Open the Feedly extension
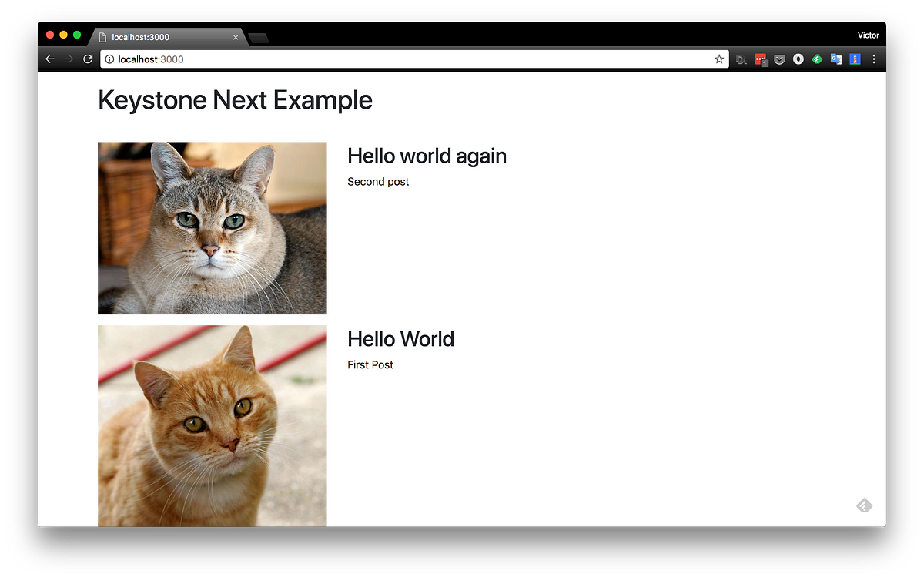The height and width of the screenshot is (581, 924). click(x=817, y=59)
